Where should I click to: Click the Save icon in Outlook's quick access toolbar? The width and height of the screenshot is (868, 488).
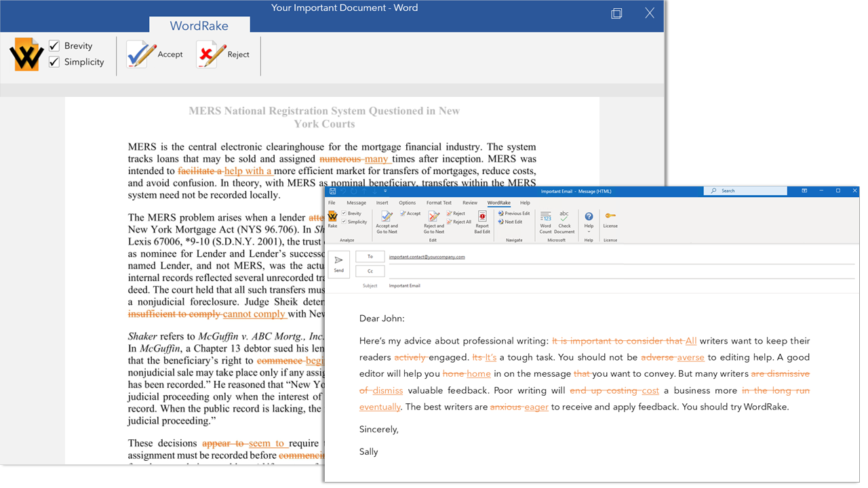tap(332, 192)
